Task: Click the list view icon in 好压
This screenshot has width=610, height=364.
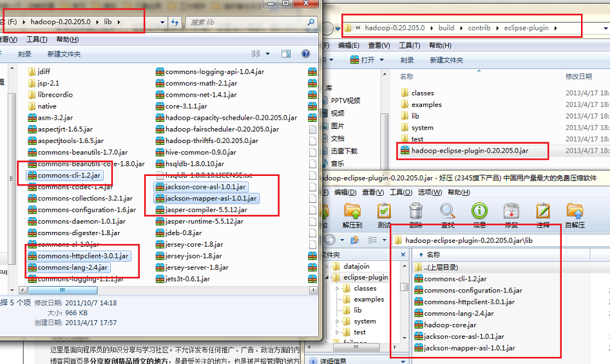Action: (372, 240)
